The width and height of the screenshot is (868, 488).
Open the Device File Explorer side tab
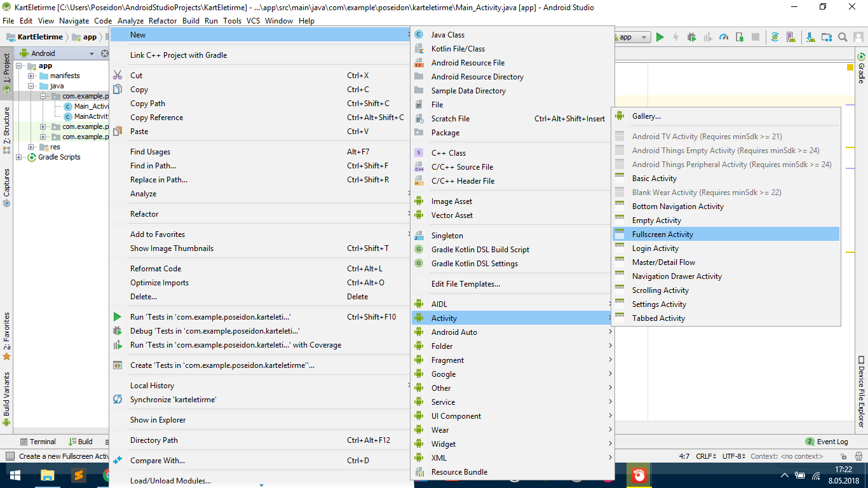click(x=862, y=391)
